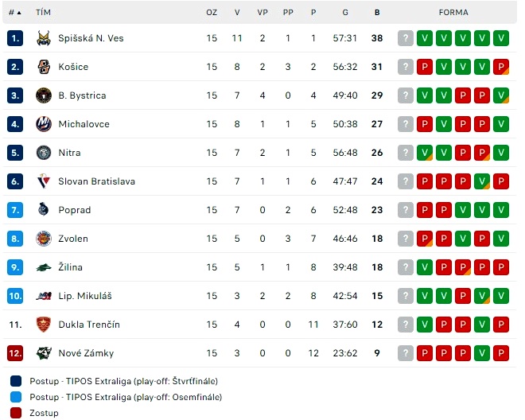Click the Žilina wolf logo

point(44,267)
